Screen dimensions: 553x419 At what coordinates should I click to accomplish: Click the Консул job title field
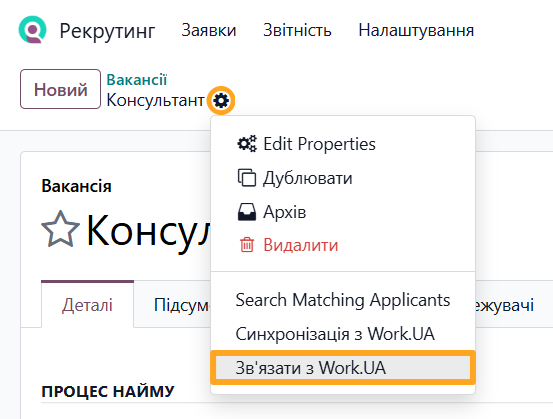point(149,231)
